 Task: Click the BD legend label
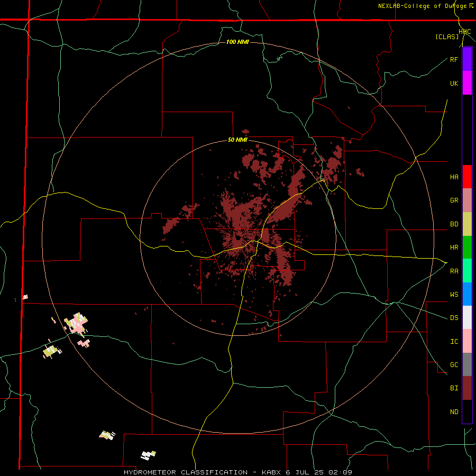click(x=454, y=224)
